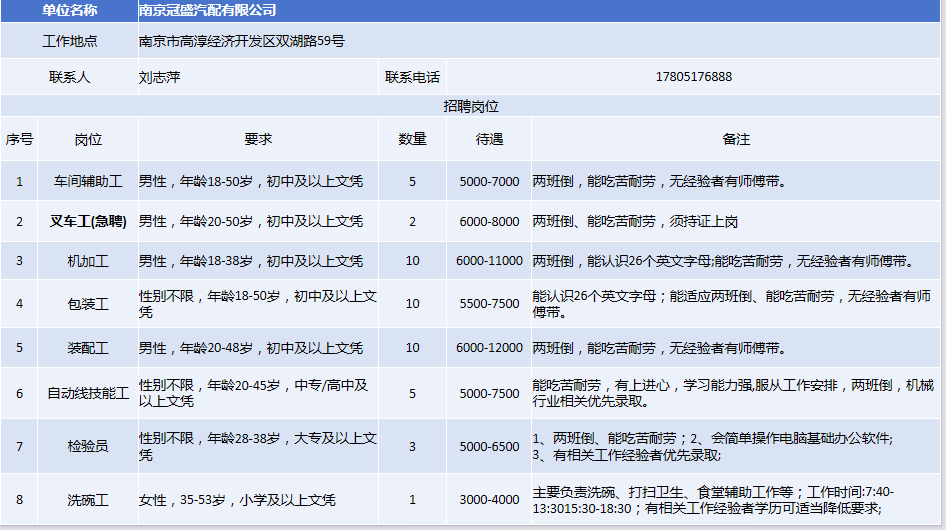Screen dimensions: 946x530
Task: Click the 要求 column header
Action: (258, 139)
